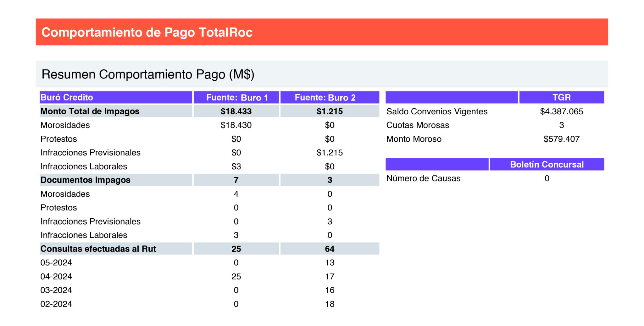Image resolution: width=644 pixels, height=326 pixels.
Task: Select the Número de Causas label
Action: (423, 178)
